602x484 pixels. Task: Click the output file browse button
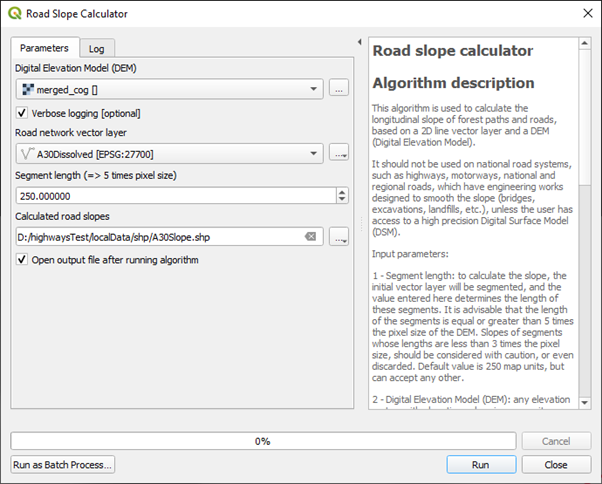point(339,237)
